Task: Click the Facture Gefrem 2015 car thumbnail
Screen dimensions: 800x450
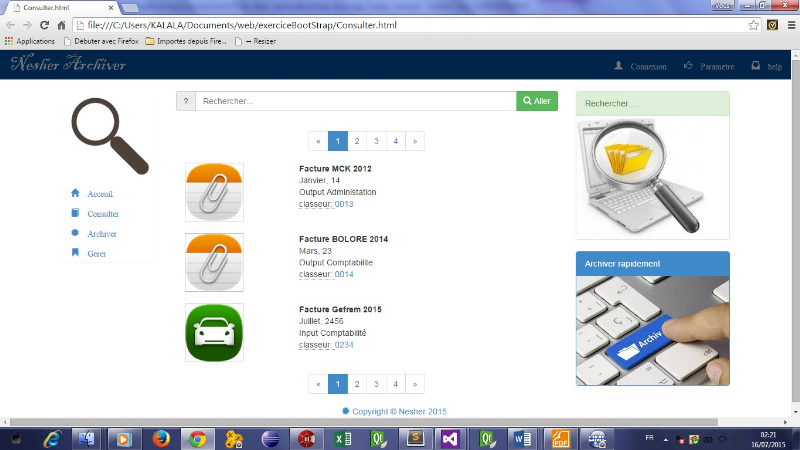Action: (x=214, y=333)
